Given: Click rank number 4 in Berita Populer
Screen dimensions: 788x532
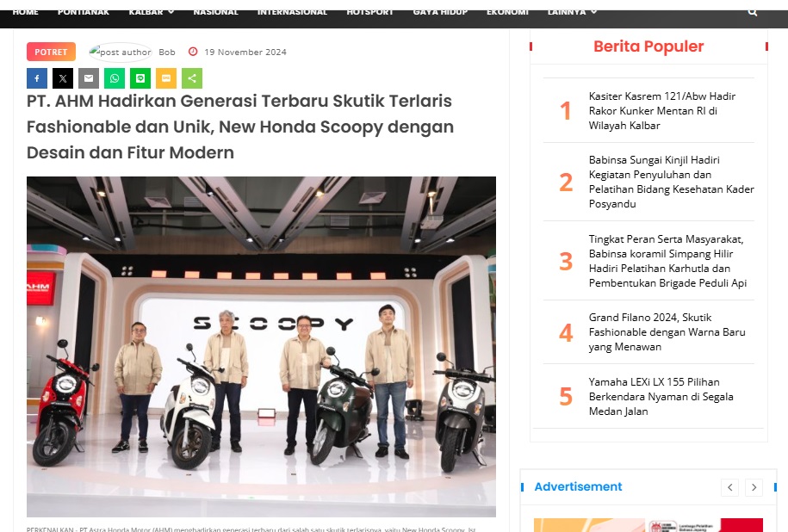Looking at the screenshot, I should [x=566, y=332].
